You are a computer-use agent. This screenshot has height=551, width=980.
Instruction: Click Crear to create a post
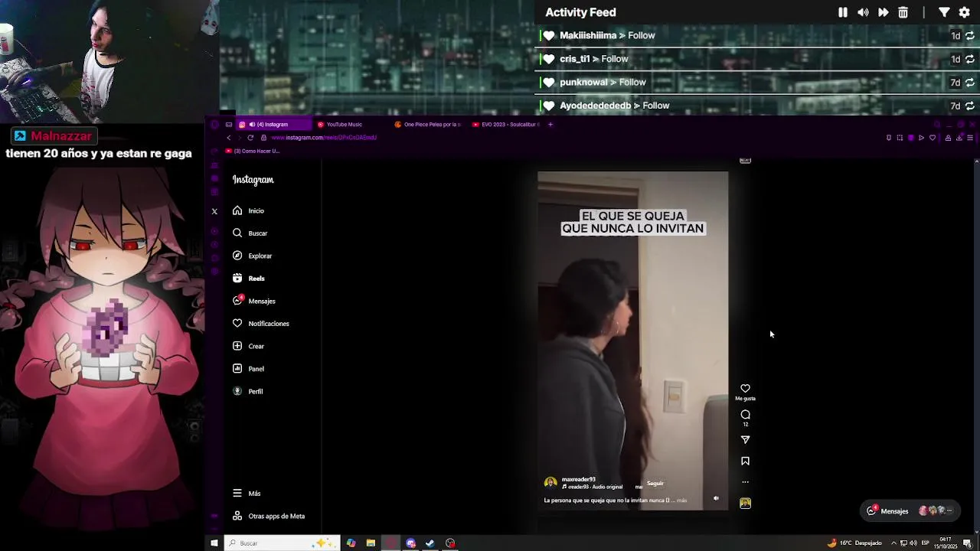248,346
